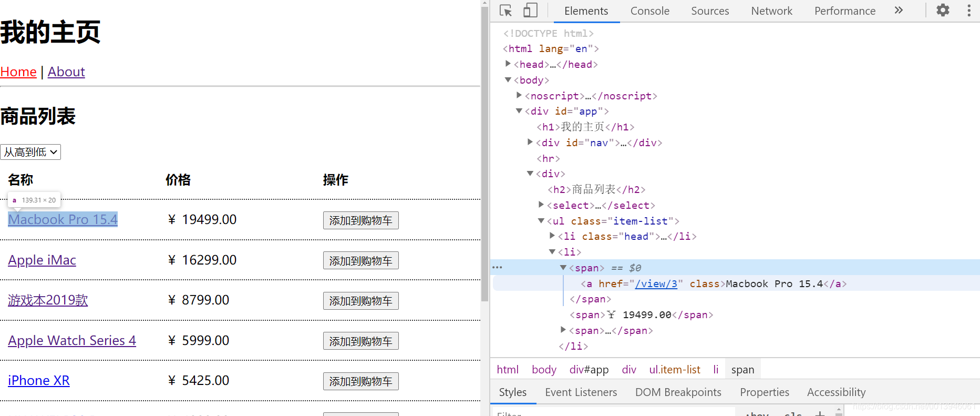Click the ¥ 16299.00 price text

point(202,260)
